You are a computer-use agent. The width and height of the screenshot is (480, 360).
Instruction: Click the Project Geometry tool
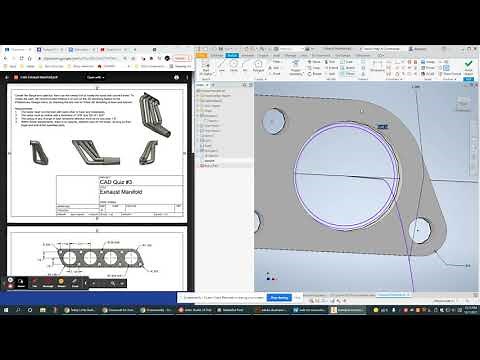[295, 68]
